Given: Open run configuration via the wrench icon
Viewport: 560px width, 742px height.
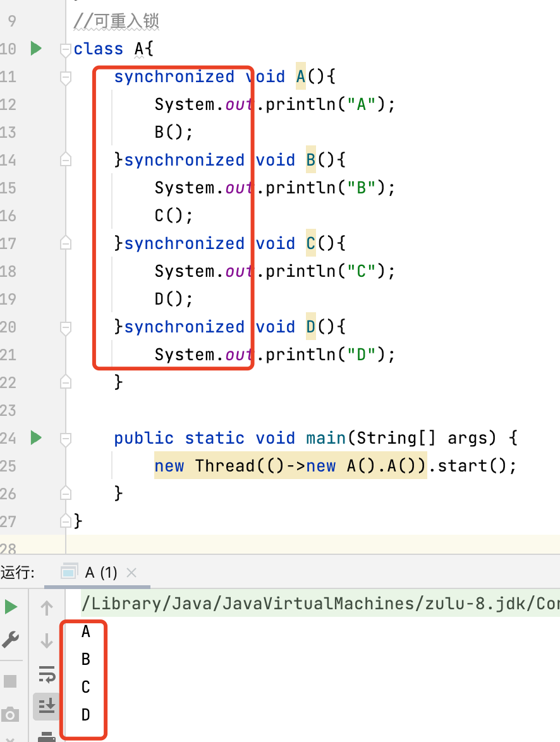Looking at the screenshot, I should (x=11, y=641).
